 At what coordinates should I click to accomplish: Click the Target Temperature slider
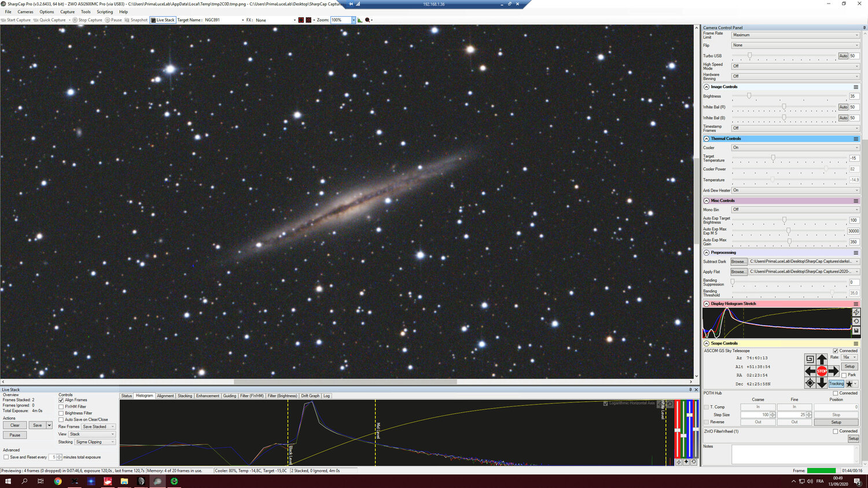[x=789, y=158]
